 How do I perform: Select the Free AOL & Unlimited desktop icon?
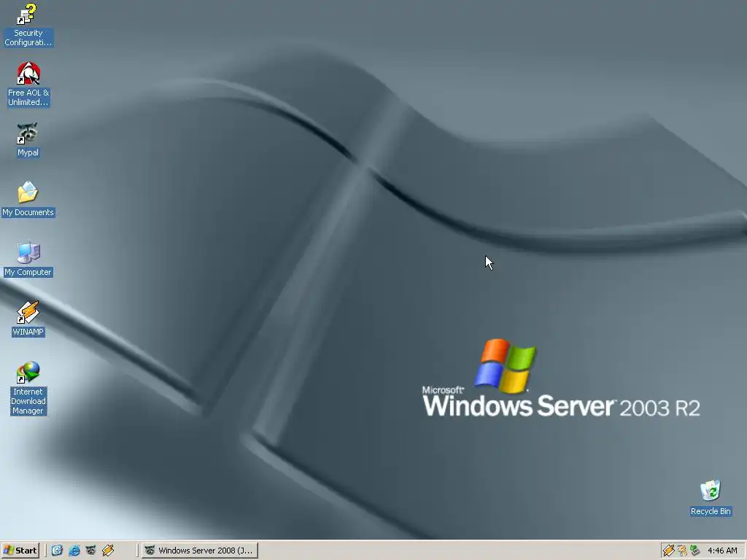[28, 85]
